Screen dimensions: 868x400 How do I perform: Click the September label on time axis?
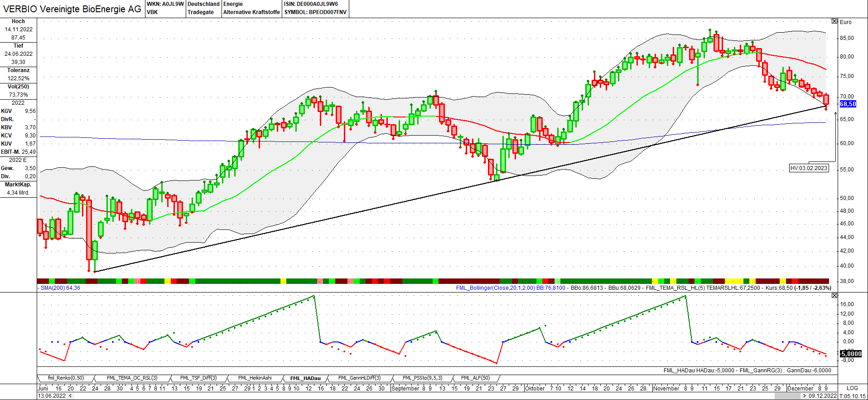(x=405, y=388)
